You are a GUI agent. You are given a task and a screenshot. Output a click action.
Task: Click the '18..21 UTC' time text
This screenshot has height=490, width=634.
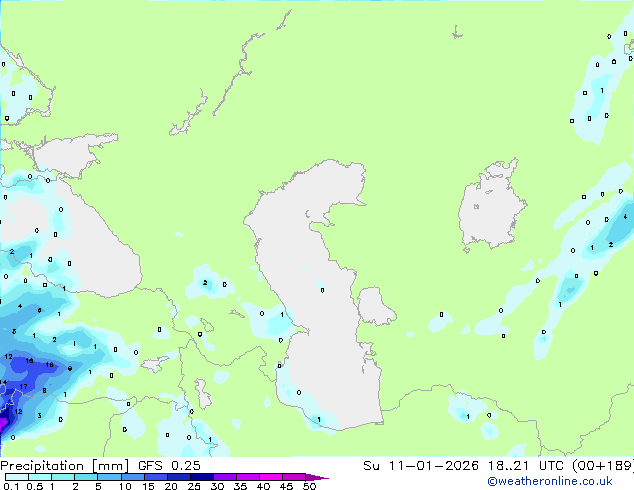pyautogui.click(x=526, y=466)
